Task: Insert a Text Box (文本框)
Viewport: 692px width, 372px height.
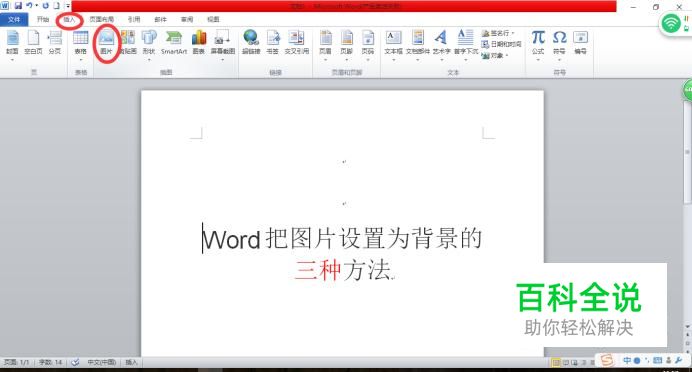Action: click(393, 42)
